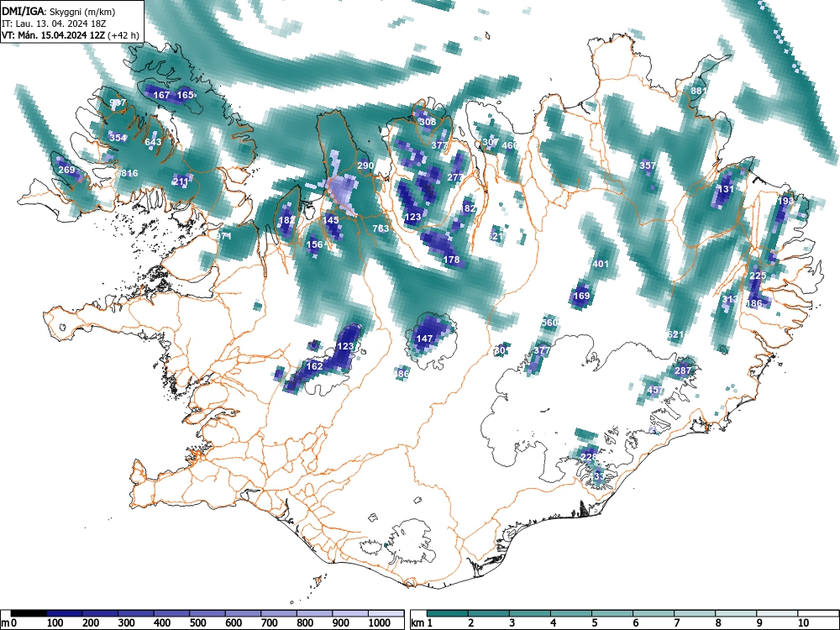Click the 'VT: Mán. 15.04.2024 12Z' line

pyautogui.click(x=54, y=35)
